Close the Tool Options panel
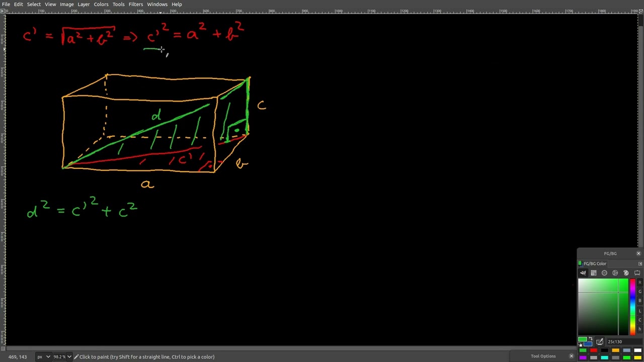This screenshot has width=644, height=362. 571,356
